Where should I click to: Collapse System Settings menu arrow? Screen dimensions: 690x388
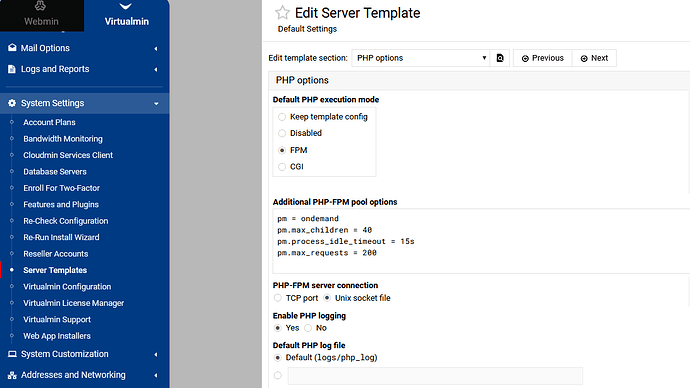[x=156, y=104]
